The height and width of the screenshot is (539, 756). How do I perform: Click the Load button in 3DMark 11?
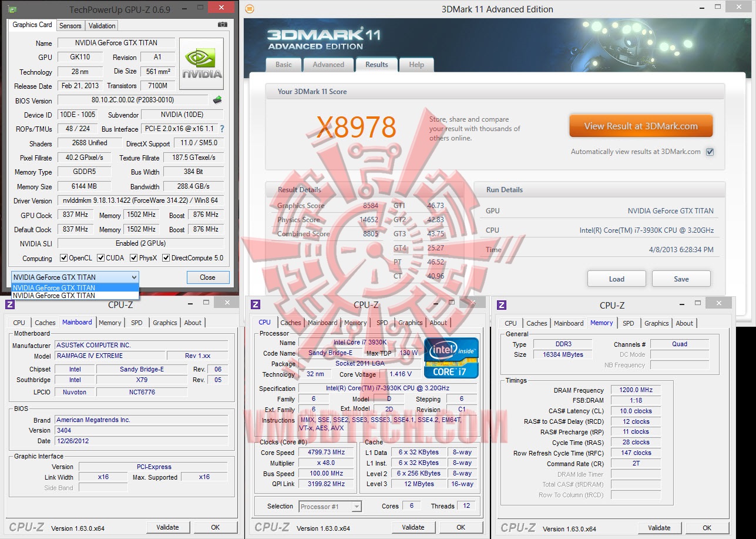coord(617,279)
